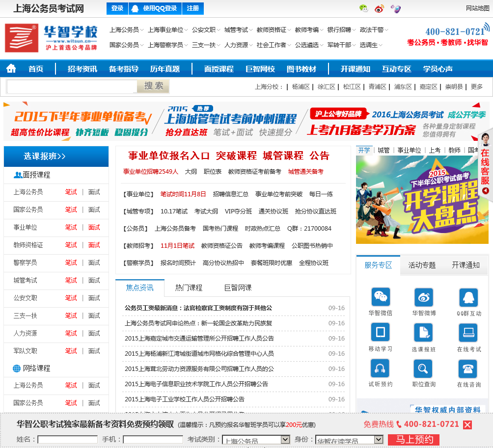493x448 pixels.
Task: Click 事业单位报名入口 red heading link
Action: click(169, 156)
